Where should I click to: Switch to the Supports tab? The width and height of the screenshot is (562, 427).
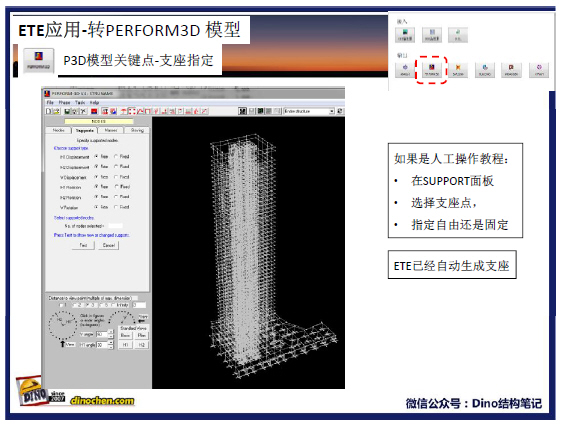tap(85, 131)
